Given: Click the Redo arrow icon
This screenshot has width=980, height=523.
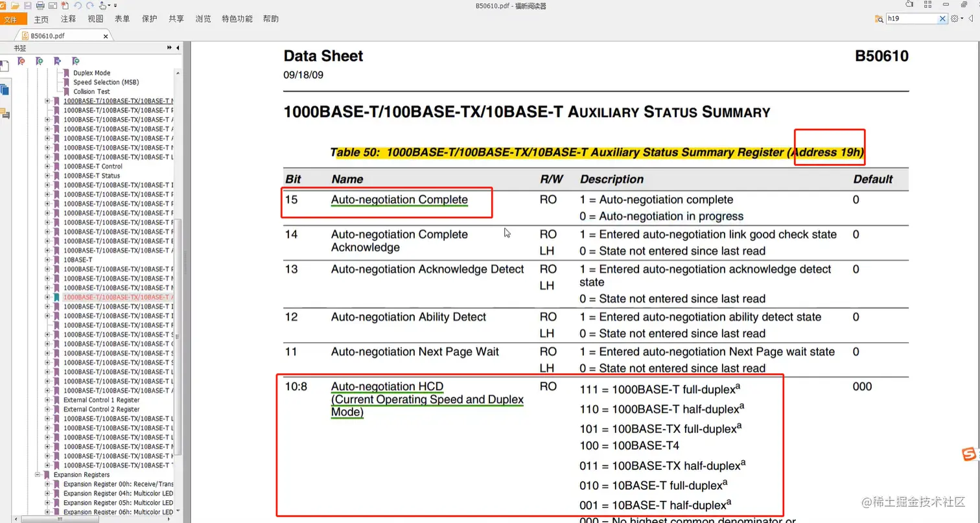Looking at the screenshot, I should click(x=89, y=5).
